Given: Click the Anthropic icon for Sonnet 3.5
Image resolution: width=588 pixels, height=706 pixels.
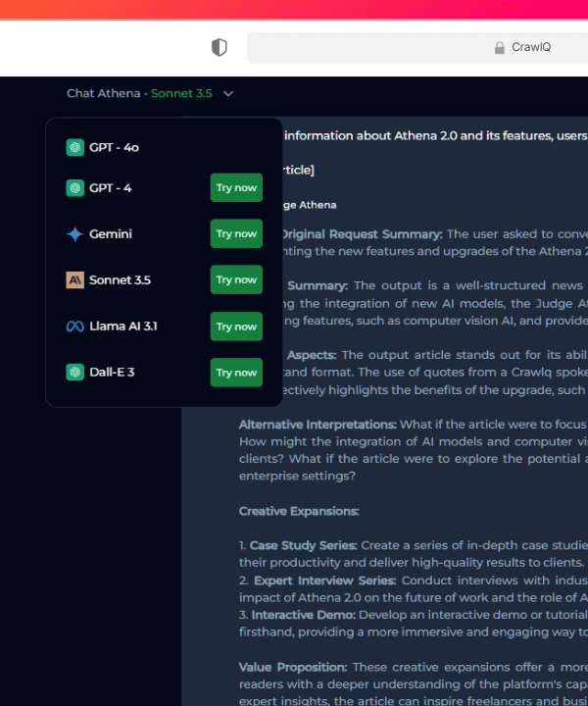Looking at the screenshot, I should [75, 280].
